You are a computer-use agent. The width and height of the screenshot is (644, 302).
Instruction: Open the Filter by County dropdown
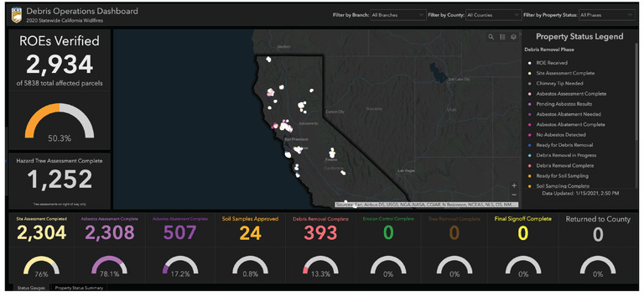[494, 15]
